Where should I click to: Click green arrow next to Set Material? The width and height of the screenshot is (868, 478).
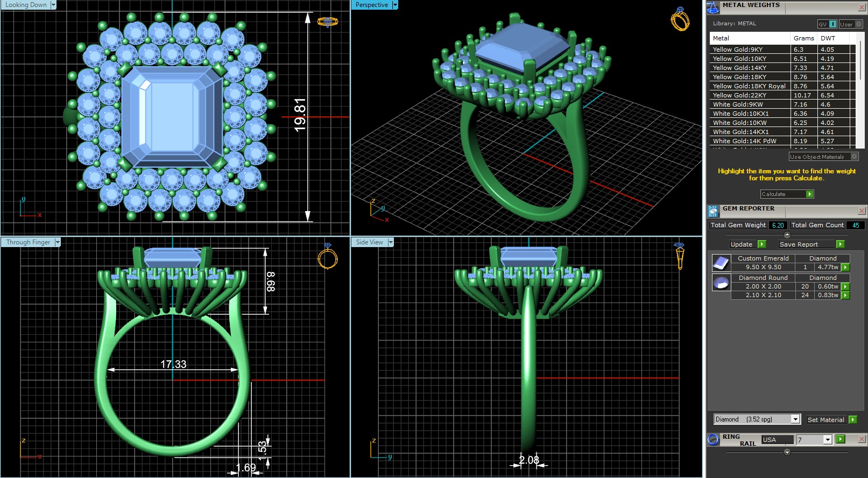[x=852, y=419]
